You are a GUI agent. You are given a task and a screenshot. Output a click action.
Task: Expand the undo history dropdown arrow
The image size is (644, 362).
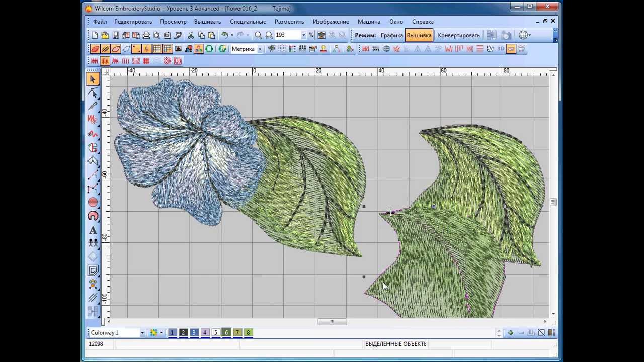coord(232,35)
